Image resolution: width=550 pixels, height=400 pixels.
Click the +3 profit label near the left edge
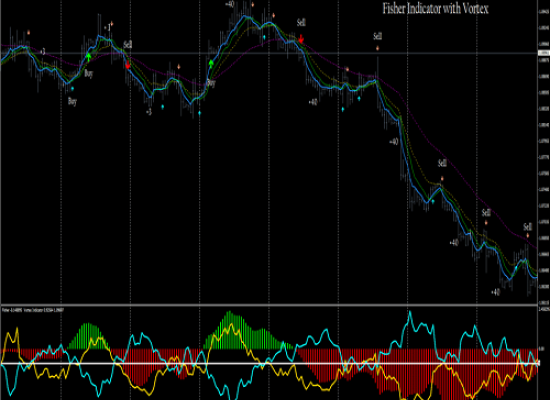tap(42, 52)
